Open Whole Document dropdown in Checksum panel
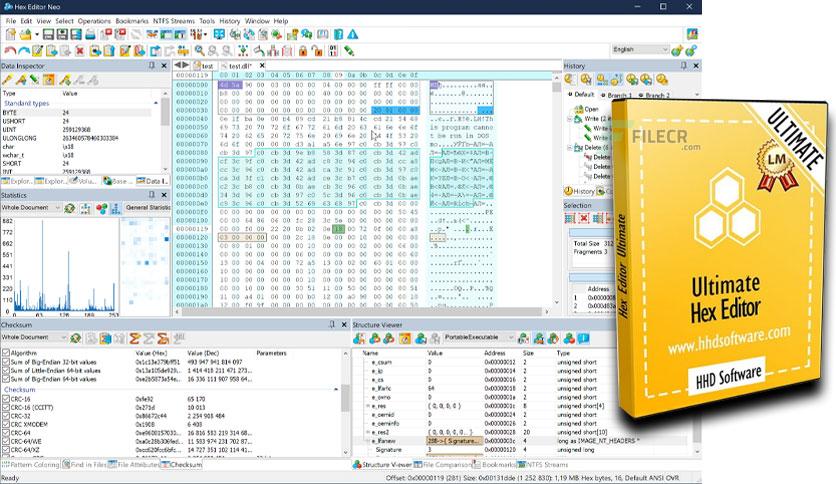 pyautogui.click(x=34, y=337)
